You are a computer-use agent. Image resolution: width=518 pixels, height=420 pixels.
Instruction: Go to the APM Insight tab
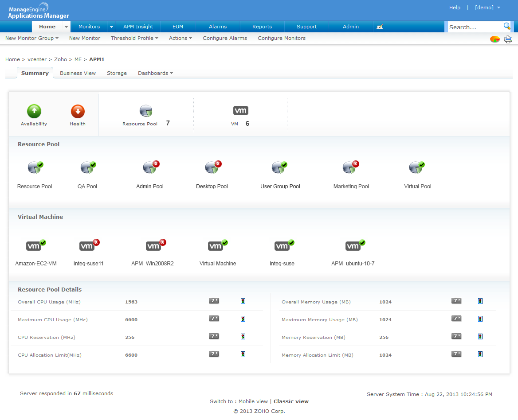(138, 27)
